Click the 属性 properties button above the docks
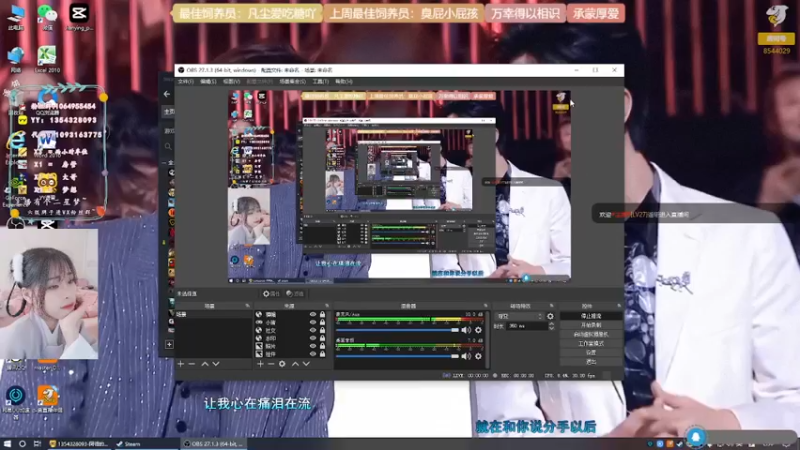Image resolution: width=800 pixels, height=450 pixels. tap(271, 294)
